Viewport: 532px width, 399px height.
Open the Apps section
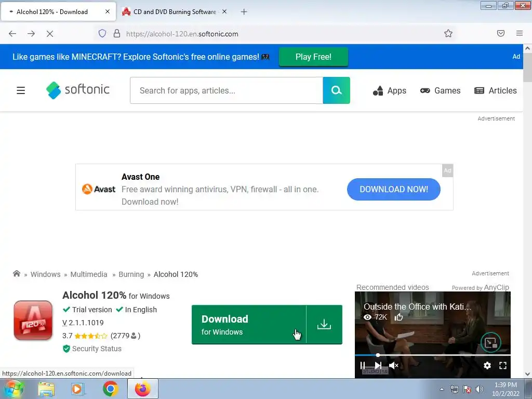(x=390, y=90)
